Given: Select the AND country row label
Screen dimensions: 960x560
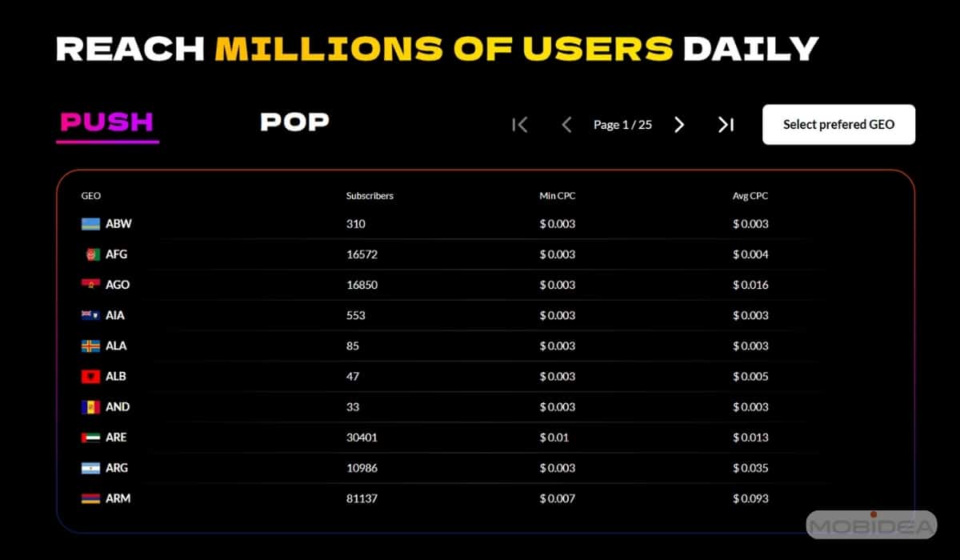Looking at the screenshot, I should pos(118,406).
